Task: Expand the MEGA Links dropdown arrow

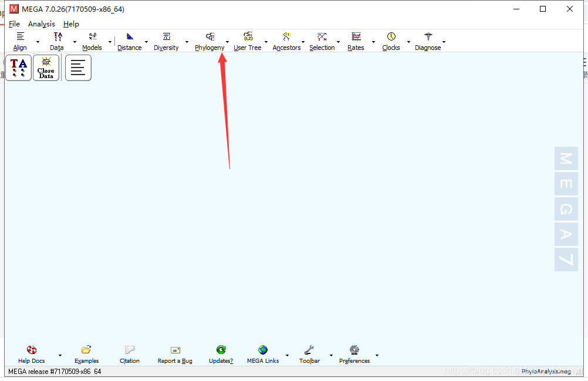Action: (x=287, y=355)
